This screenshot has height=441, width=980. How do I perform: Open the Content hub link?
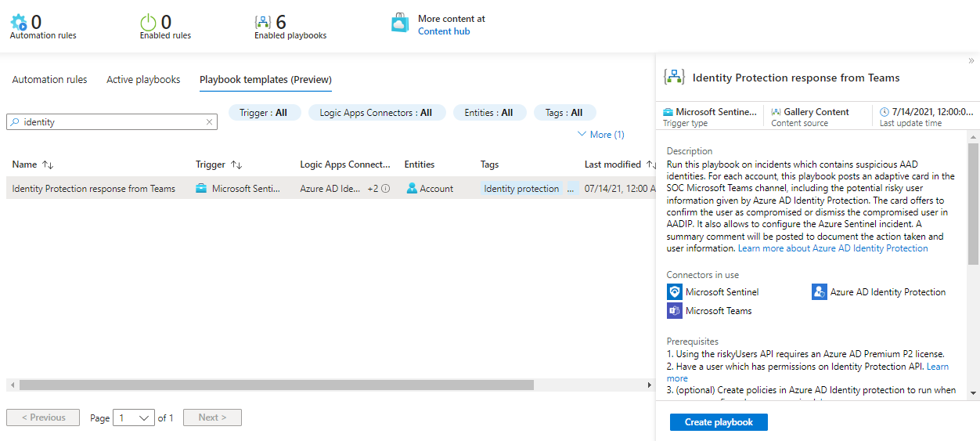pos(444,31)
